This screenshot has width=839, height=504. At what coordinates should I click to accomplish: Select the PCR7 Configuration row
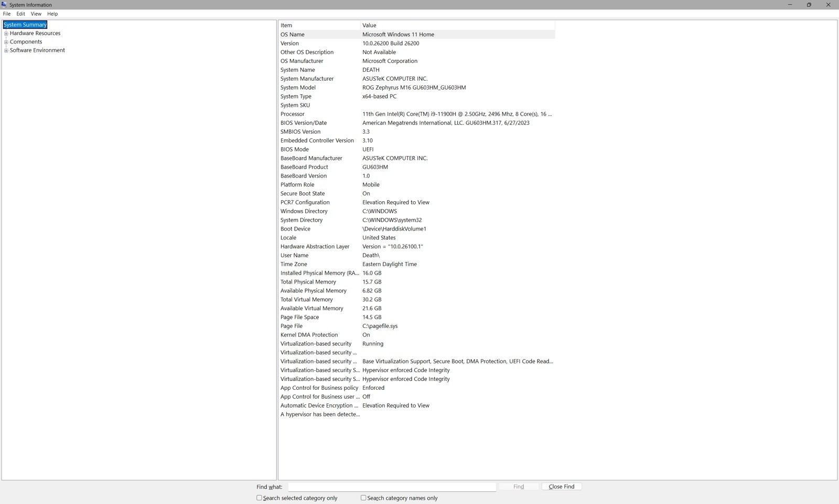[x=416, y=202]
